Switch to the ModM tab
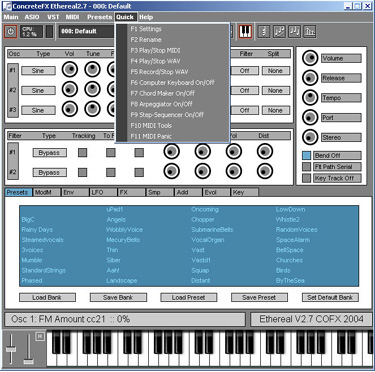 pos(47,192)
